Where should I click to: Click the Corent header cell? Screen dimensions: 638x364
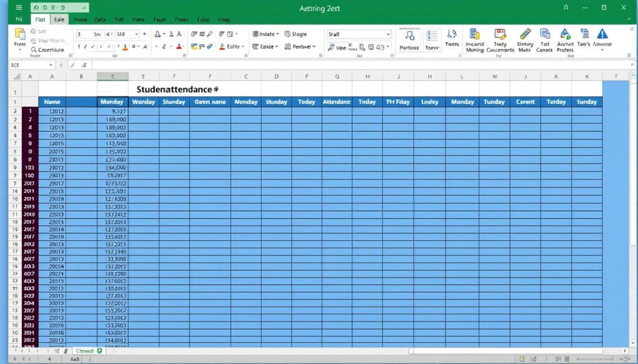(525, 102)
